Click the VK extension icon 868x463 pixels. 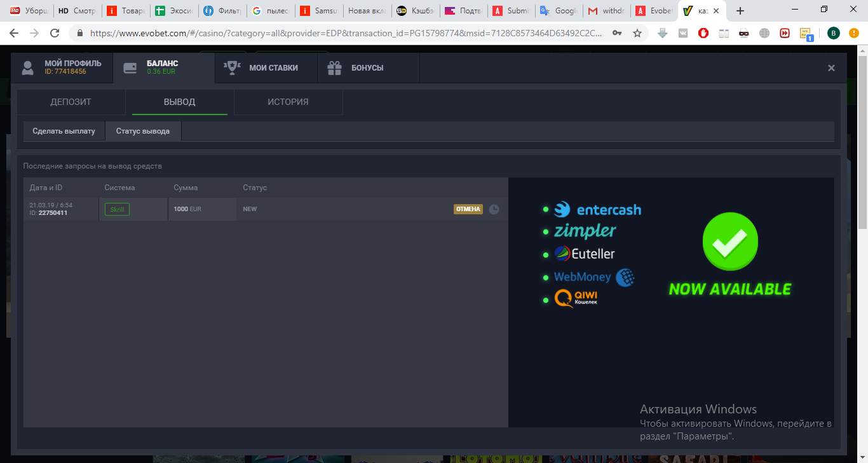click(x=683, y=33)
